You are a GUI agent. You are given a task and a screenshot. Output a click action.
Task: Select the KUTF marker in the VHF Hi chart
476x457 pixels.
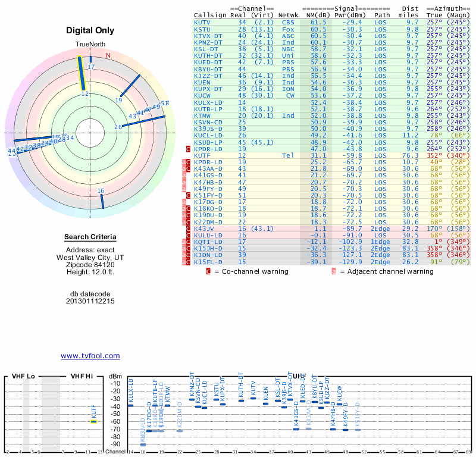tap(94, 421)
